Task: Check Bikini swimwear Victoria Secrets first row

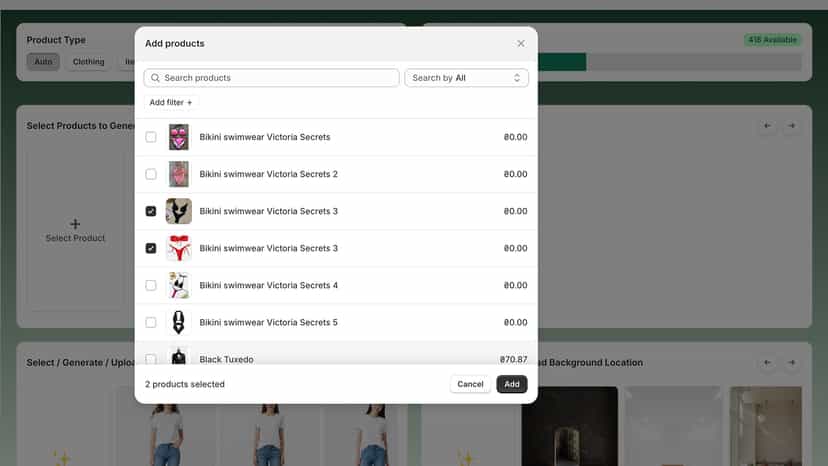Action: (x=151, y=137)
